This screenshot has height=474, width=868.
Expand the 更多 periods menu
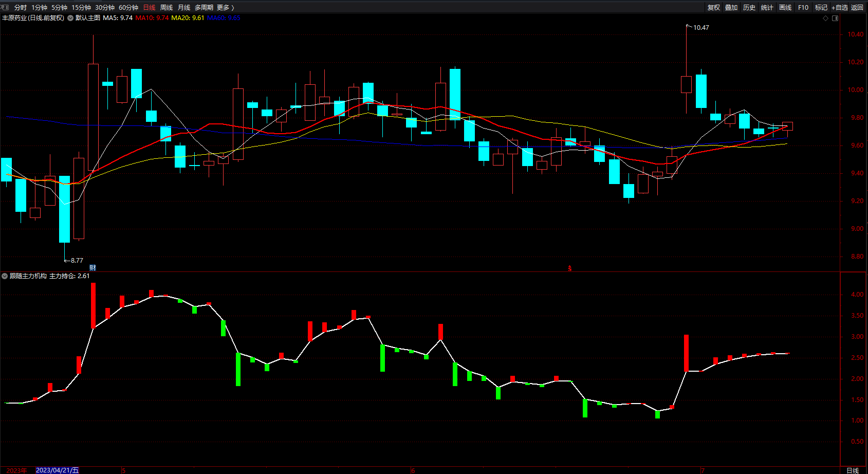click(225, 7)
